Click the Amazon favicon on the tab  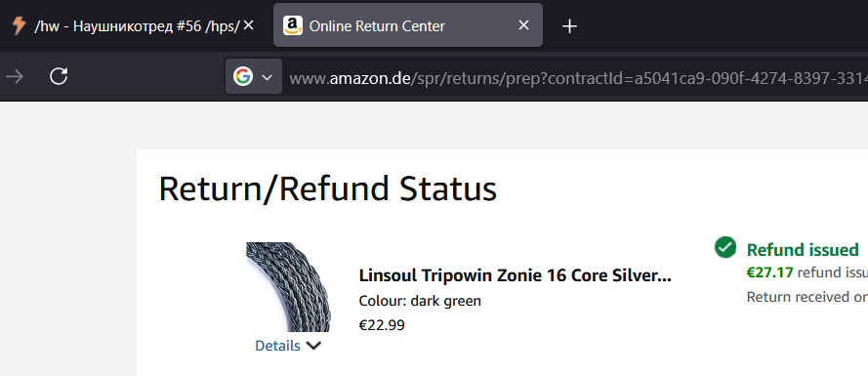(x=293, y=25)
